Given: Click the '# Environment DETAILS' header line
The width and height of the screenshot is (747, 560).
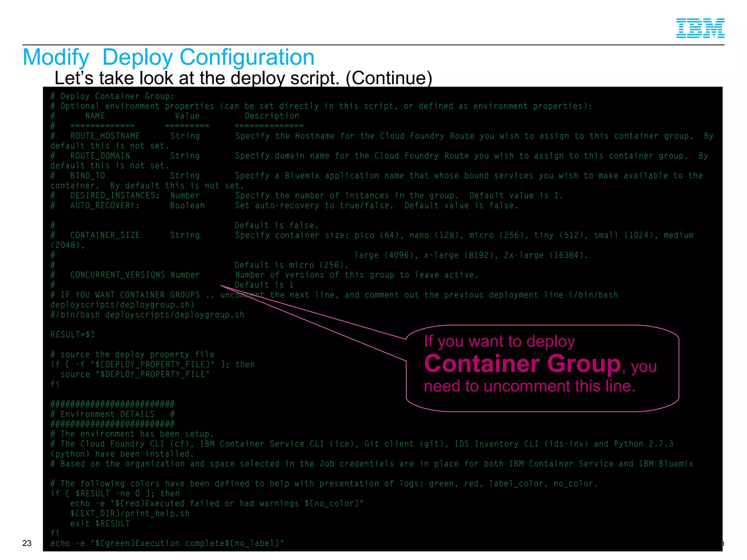Looking at the screenshot, I should (x=112, y=415).
